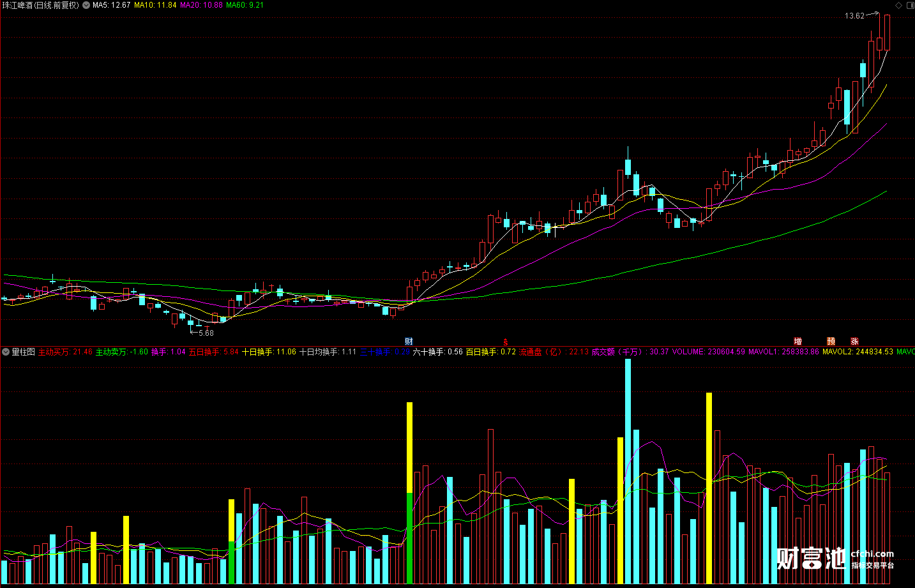
Task: Select the 珠江啤酒(日线.前复权) title
Action: 41,5
